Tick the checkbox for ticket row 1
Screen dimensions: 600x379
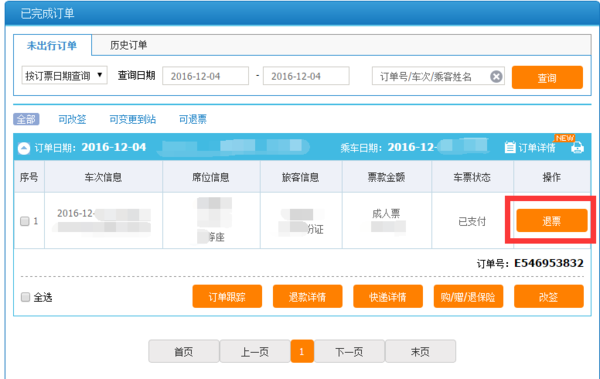point(24,221)
